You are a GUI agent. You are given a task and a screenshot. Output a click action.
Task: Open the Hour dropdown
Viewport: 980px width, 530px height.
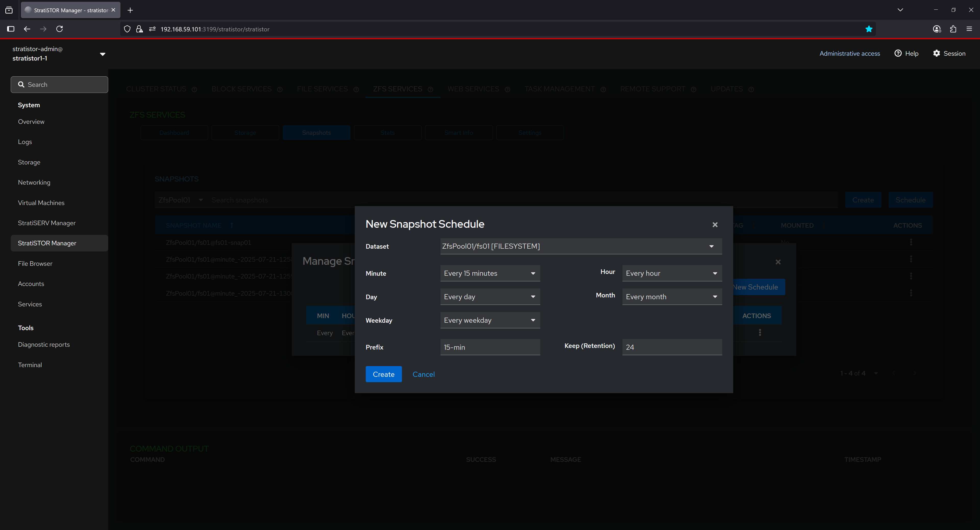tap(671, 273)
